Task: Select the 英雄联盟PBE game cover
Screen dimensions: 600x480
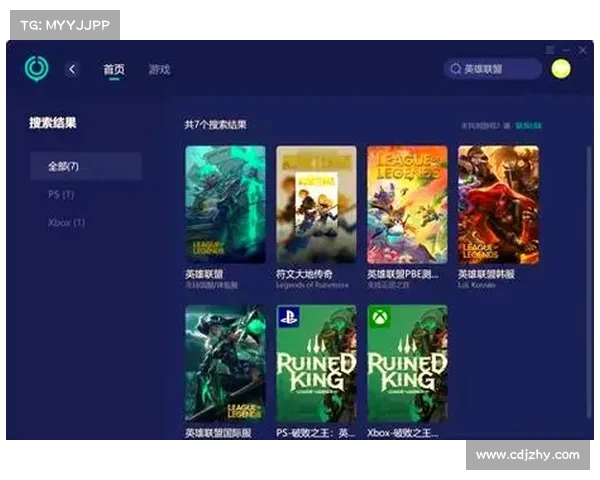Action: click(407, 204)
